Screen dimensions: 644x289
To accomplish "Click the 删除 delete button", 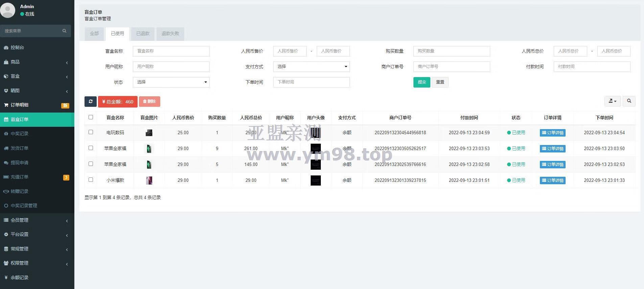I will coord(149,101).
